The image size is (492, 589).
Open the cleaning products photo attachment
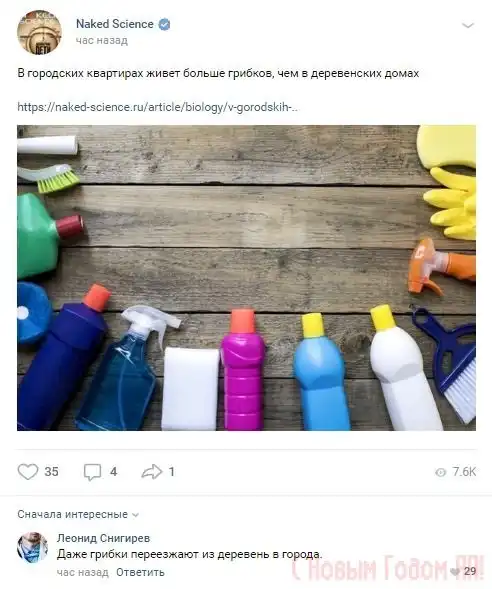[x=246, y=278]
